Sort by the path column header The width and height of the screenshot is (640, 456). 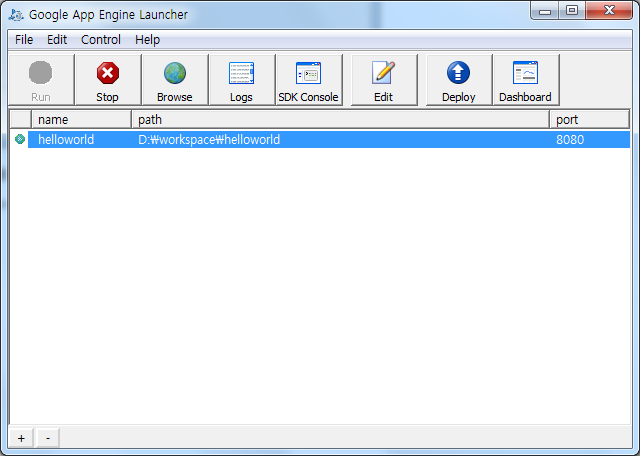[340, 119]
